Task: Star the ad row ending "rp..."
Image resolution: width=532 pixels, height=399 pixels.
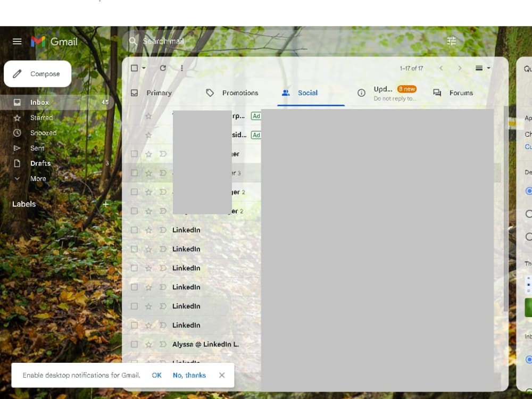Action: 148,116
